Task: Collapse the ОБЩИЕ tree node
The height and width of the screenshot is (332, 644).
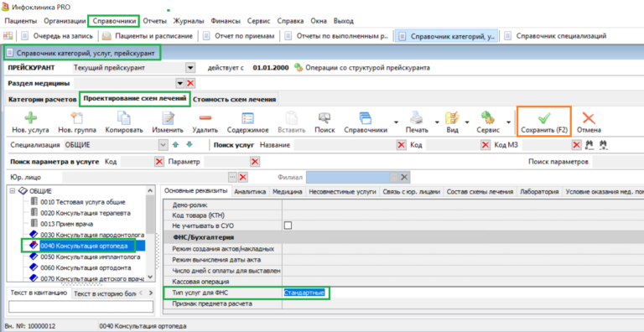Action: coord(13,191)
